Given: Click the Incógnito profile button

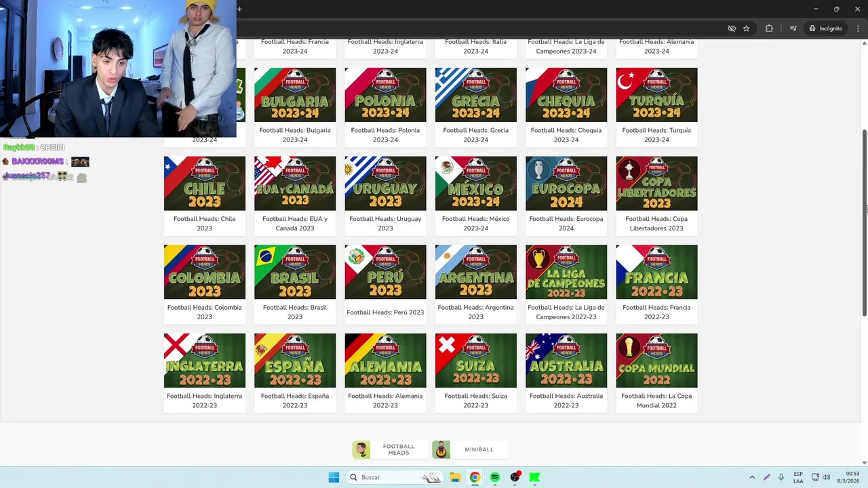Looking at the screenshot, I should (x=825, y=28).
